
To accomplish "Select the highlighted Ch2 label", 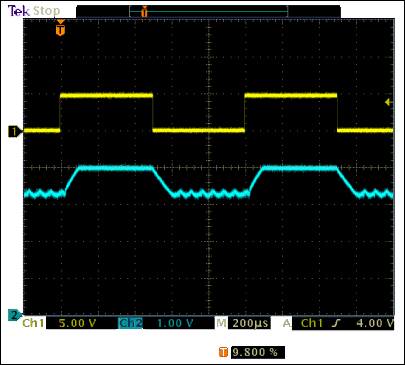I will [130, 323].
